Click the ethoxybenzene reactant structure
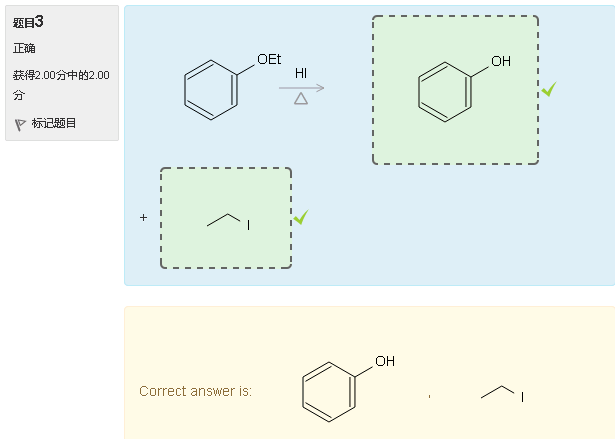Viewport: 615px width, 439px height. (x=232, y=86)
